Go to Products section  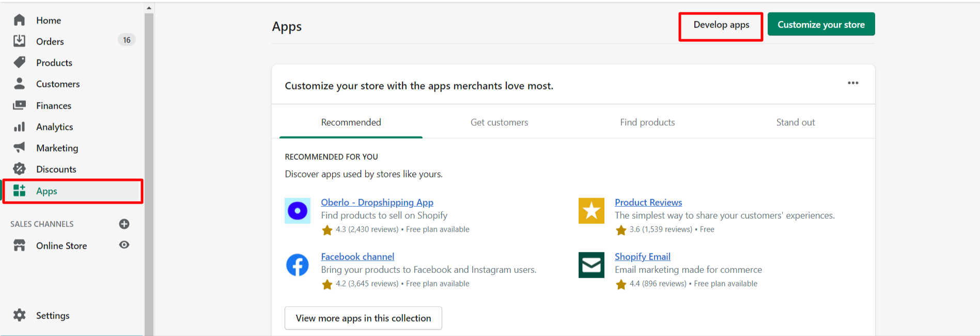[54, 63]
